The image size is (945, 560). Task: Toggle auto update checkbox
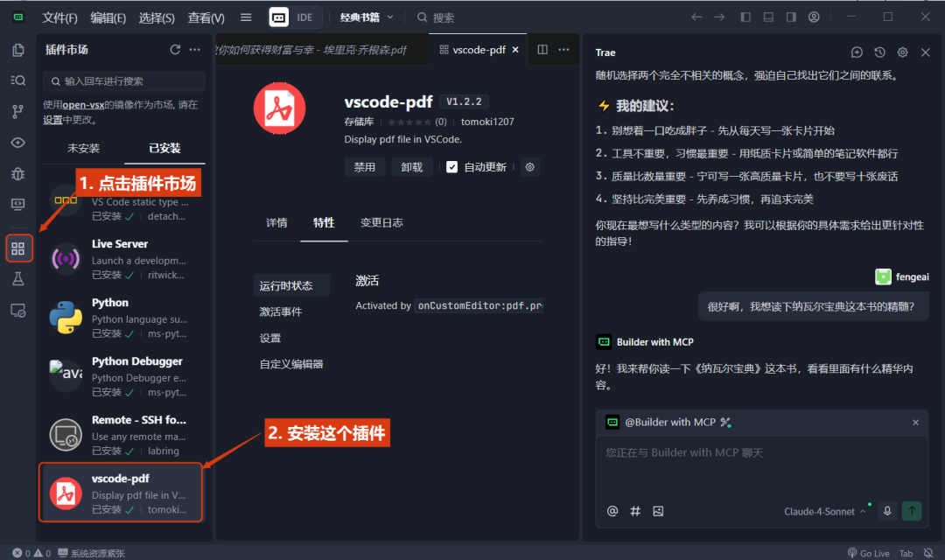(x=452, y=167)
